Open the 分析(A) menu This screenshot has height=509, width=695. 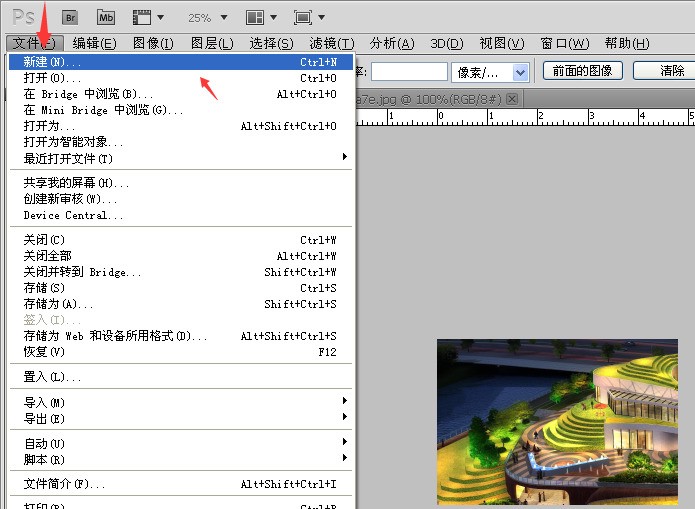[x=392, y=43]
